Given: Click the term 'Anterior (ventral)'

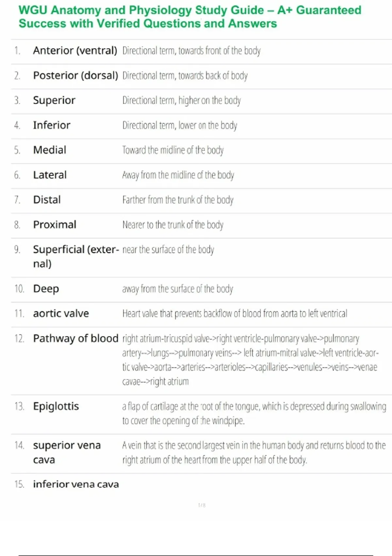Looking at the screenshot, I should click(x=75, y=51).
